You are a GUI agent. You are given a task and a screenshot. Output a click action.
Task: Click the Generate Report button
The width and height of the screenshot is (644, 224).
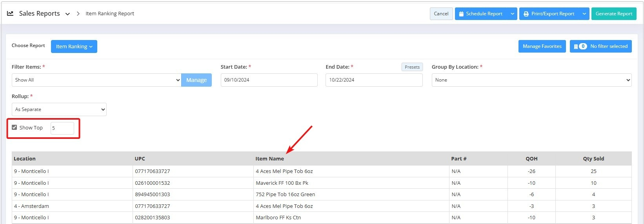tap(613, 14)
